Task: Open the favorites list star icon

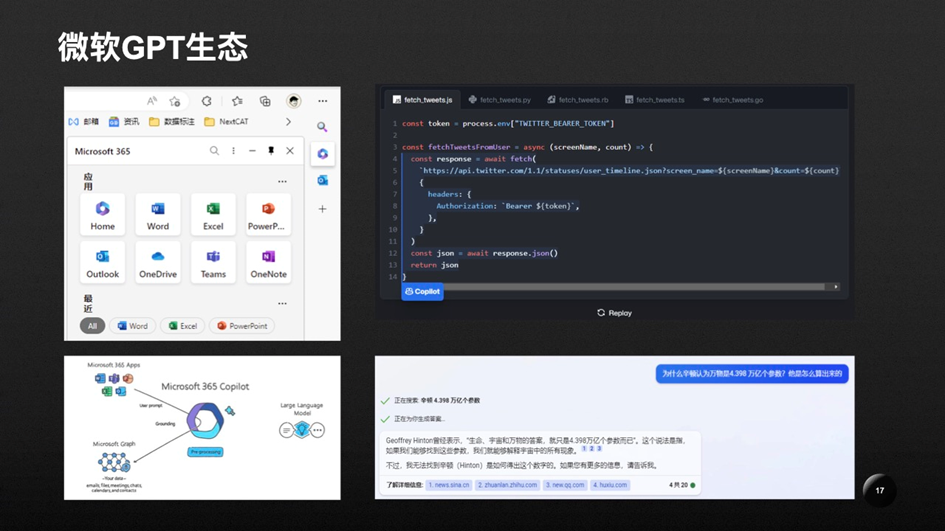Action: coord(237,101)
